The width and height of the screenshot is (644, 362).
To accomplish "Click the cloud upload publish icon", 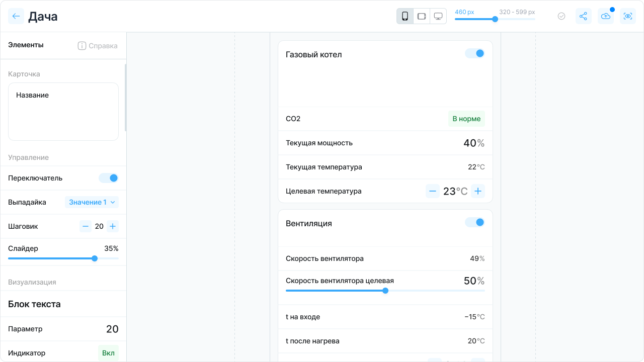I will 606,16.
